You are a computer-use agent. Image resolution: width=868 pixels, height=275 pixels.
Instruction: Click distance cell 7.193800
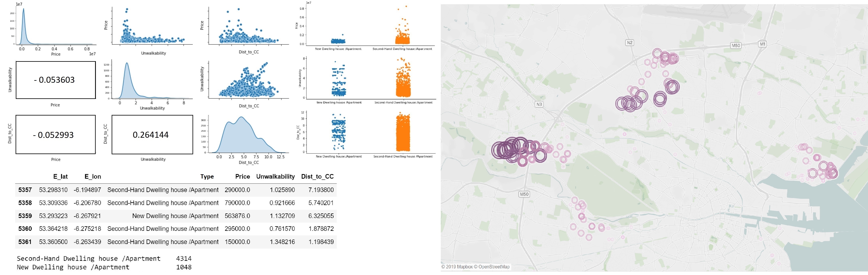[321, 190]
